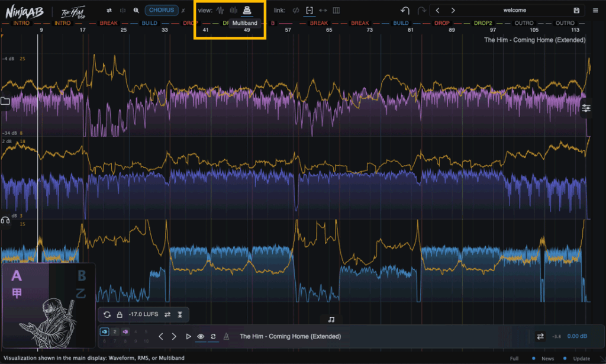Switch view to Multiband
The height and width of the screenshot is (364, 606).
pyautogui.click(x=247, y=11)
